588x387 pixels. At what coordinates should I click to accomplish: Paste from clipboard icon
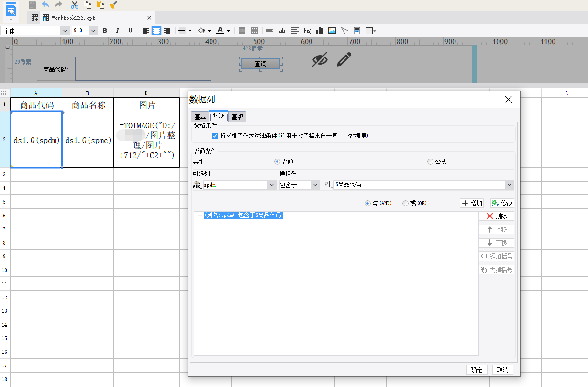point(100,5)
